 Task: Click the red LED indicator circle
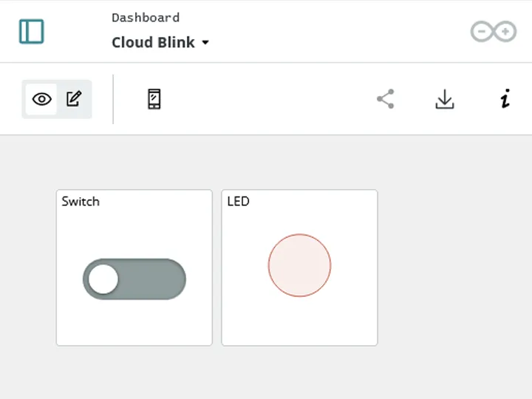click(x=299, y=265)
